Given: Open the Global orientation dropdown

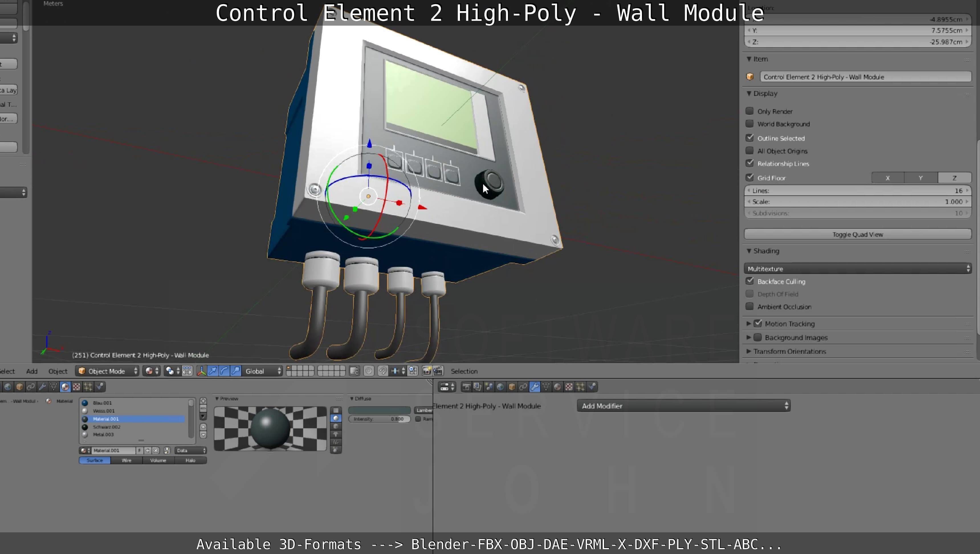Looking at the screenshot, I should (x=262, y=371).
